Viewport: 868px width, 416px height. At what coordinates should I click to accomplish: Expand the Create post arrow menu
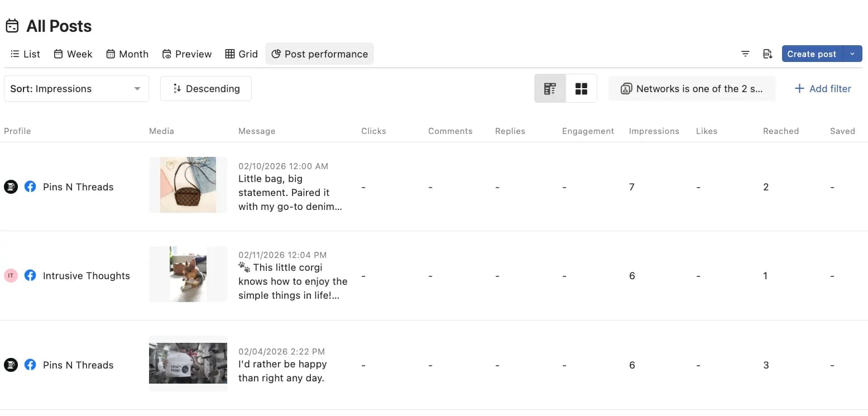pos(852,54)
